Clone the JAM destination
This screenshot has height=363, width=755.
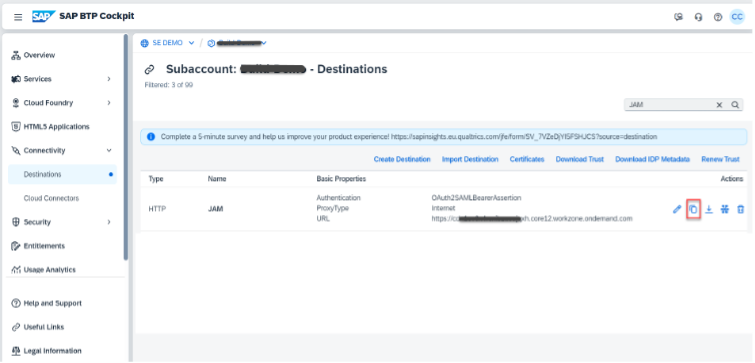(693, 209)
